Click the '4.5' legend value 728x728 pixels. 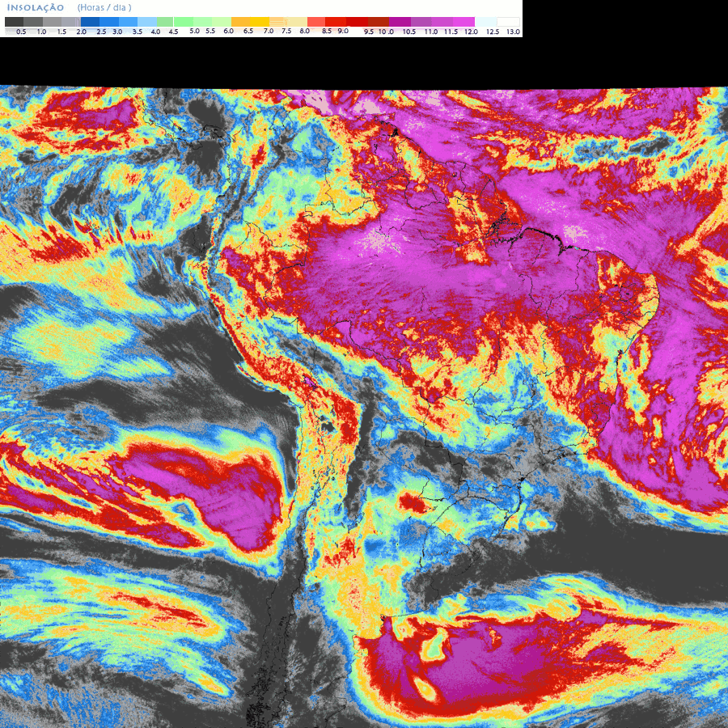point(173,32)
